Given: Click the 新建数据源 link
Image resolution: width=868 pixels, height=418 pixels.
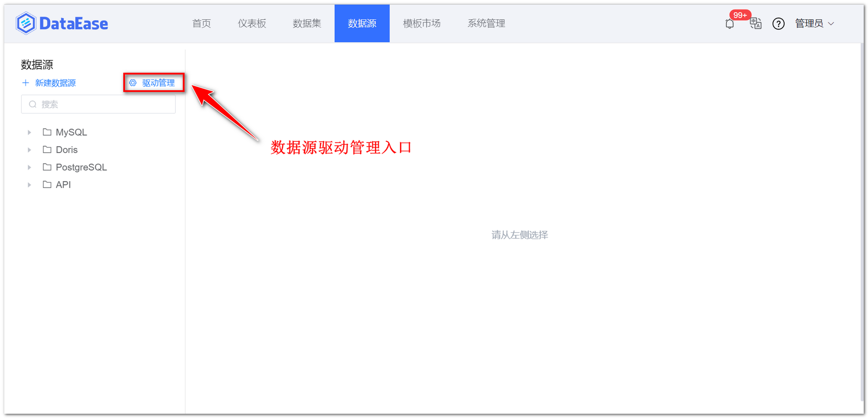Looking at the screenshot, I should [55, 83].
